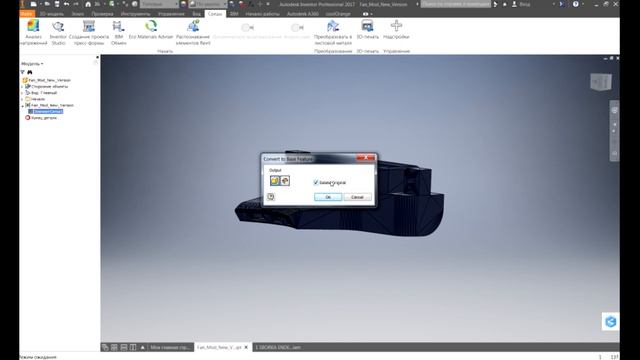Click the blue Autodesk badge in viewport corner

pyautogui.click(x=610, y=322)
